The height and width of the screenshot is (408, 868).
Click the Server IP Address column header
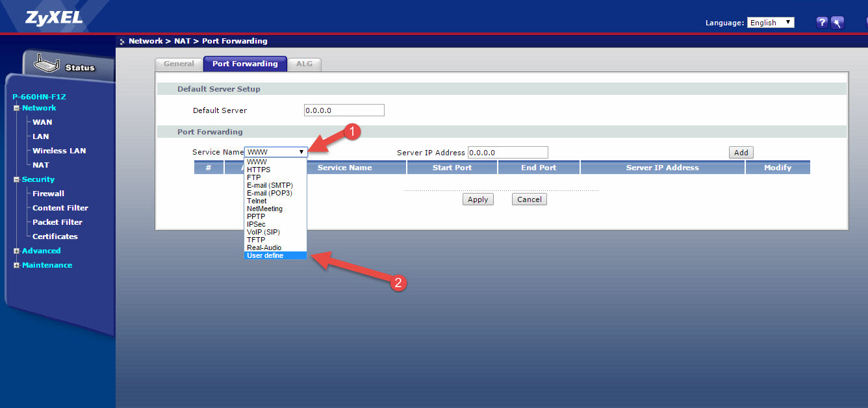point(662,168)
